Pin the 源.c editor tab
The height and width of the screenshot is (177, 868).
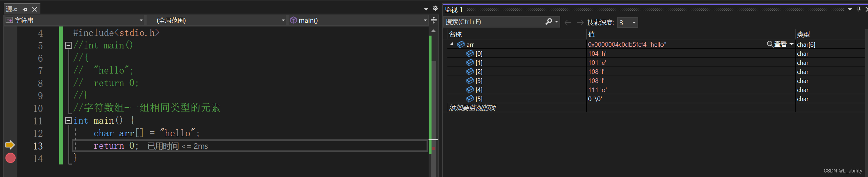[25, 9]
